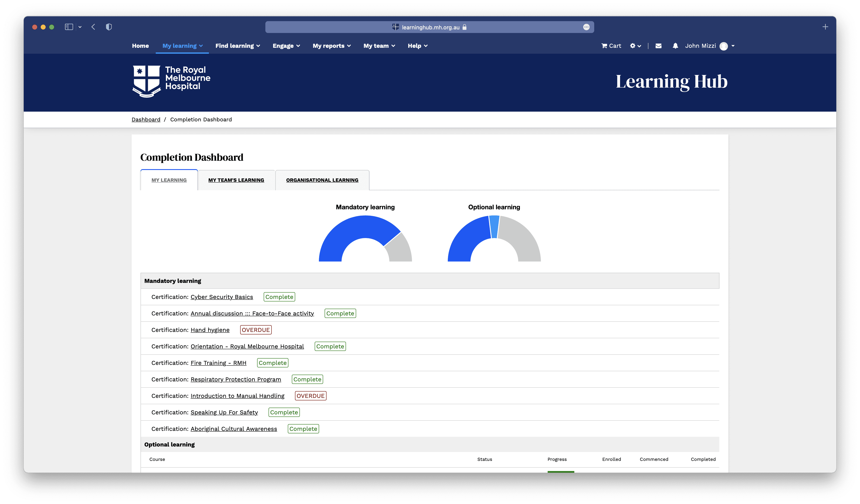Open a new browser tab with plus icon
The height and width of the screenshot is (504, 860).
825,27
